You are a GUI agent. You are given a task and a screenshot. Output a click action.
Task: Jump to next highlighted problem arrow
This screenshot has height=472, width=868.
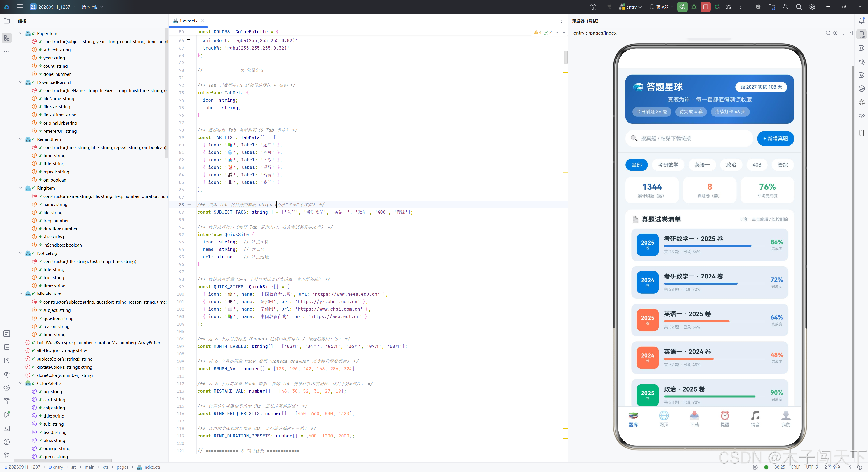click(564, 32)
